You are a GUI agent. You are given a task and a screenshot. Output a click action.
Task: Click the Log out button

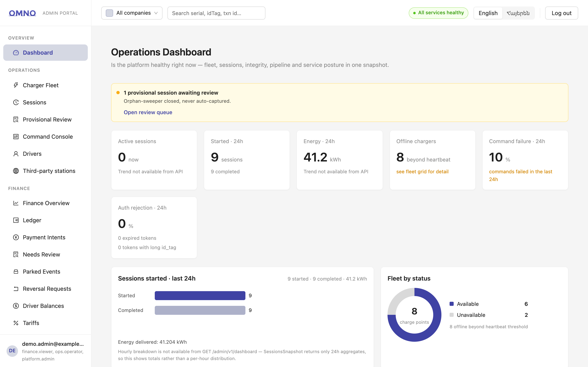click(x=561, y=13)
